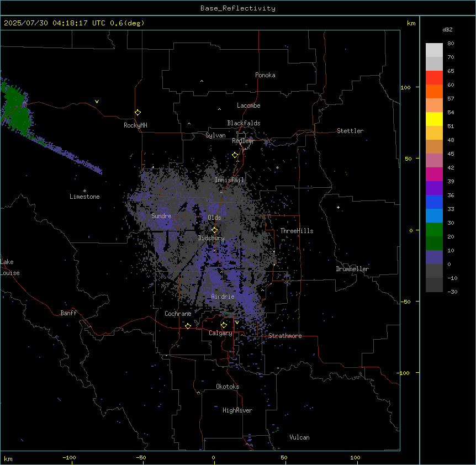Click the yellow diamond marker beside RockyMH

[137, 113]
